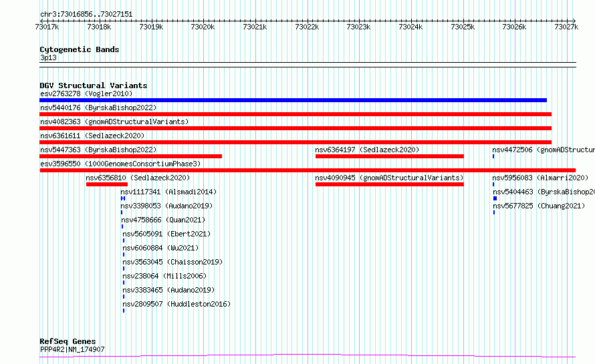Open nsv6356810 (Sedlazeck2020) label
The width and height of the screenshot is (595, 364).
tap(138, 178)
